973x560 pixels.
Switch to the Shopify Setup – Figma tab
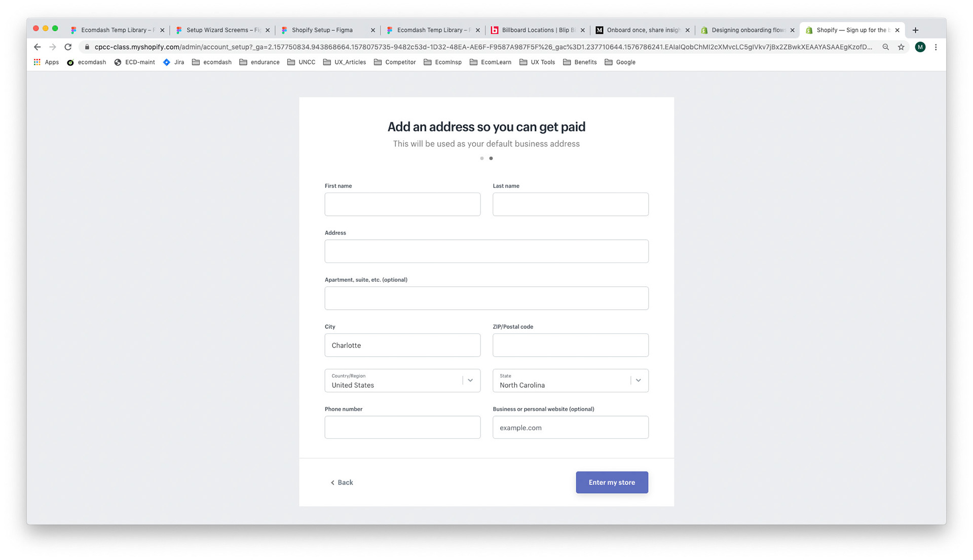(322, 30)
